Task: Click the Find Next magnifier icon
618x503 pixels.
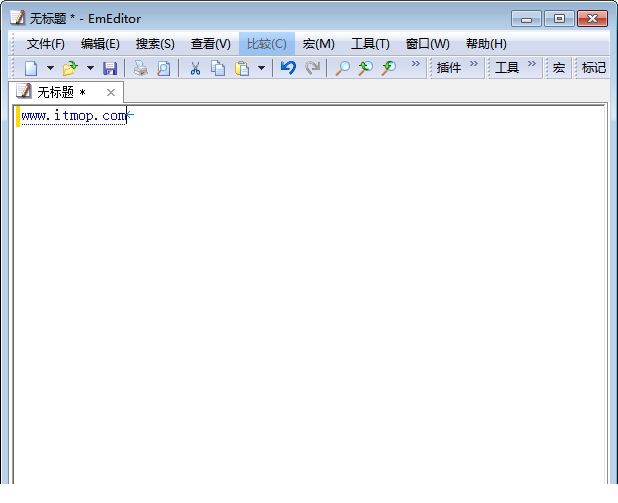Action: [x=389, y=68]
